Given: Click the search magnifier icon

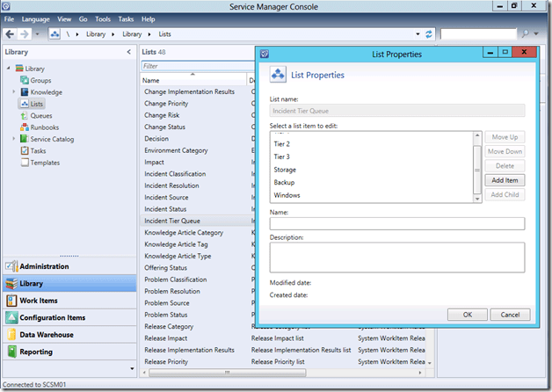Looking at the screenshot, I should coord(526,34).
